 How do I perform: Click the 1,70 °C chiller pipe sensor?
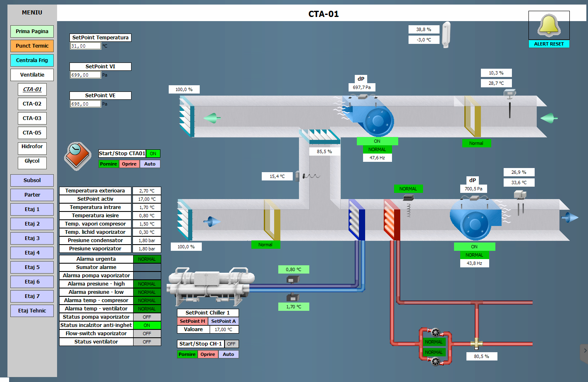(x=293, y=297)
